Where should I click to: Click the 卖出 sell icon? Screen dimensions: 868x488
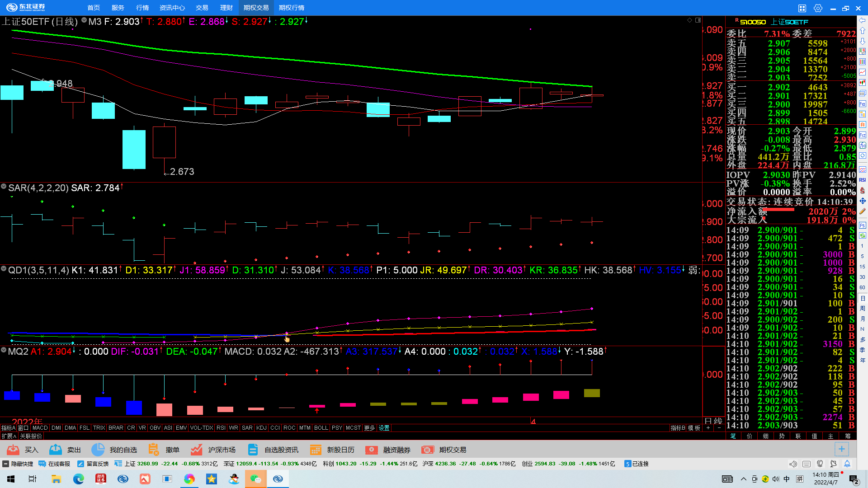coord(56,450)
